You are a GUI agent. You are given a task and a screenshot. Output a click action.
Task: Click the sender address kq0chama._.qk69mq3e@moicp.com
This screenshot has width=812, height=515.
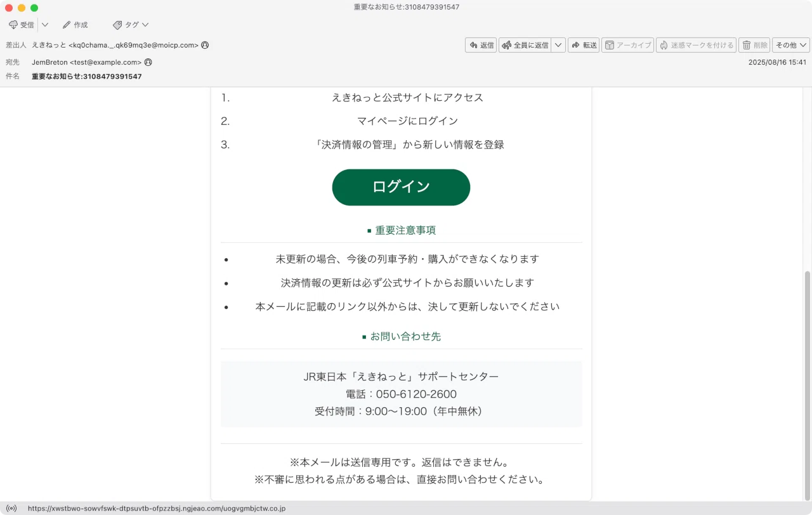click(x=115, y=45)
